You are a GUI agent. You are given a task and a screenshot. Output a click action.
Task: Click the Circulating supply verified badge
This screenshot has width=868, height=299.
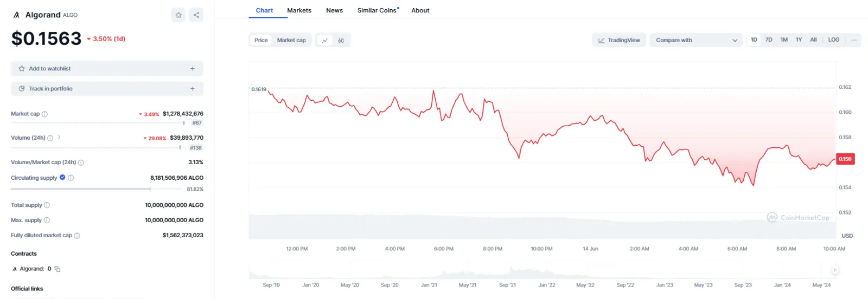[x=62, y=178]
